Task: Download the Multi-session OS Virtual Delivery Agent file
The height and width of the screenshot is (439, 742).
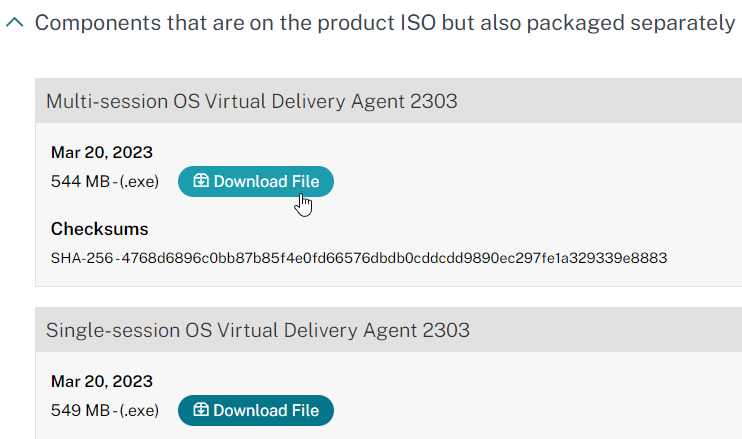Action: 256,181
